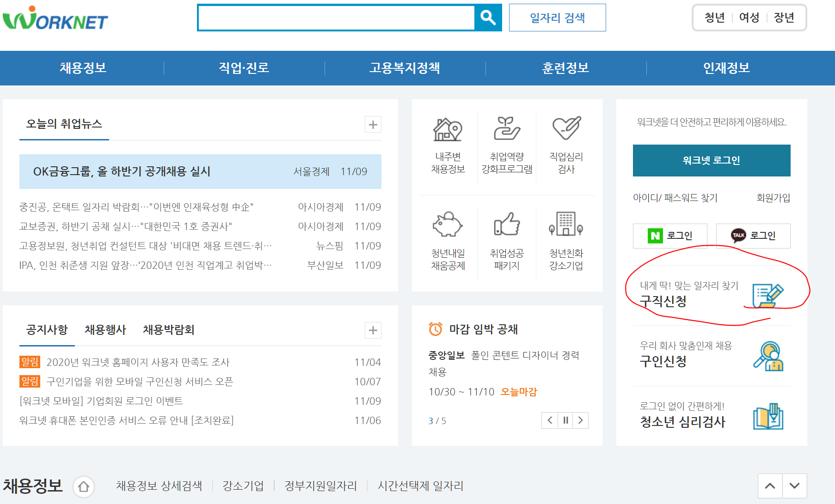Pause the closing-soon job slideshow
The height and width of the screenshot is (504, 835).
coord(565,420)
